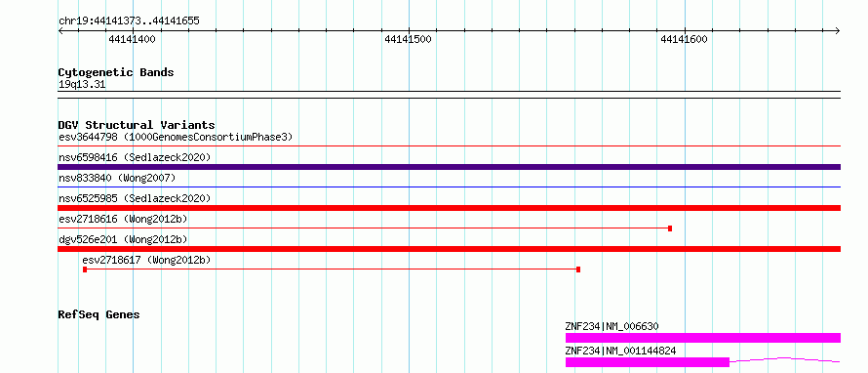Viewport: 868px width, 373px height.
Task: Click the right end marker of esv2718617
Action: pyautogui.click(x=578, y=269)
